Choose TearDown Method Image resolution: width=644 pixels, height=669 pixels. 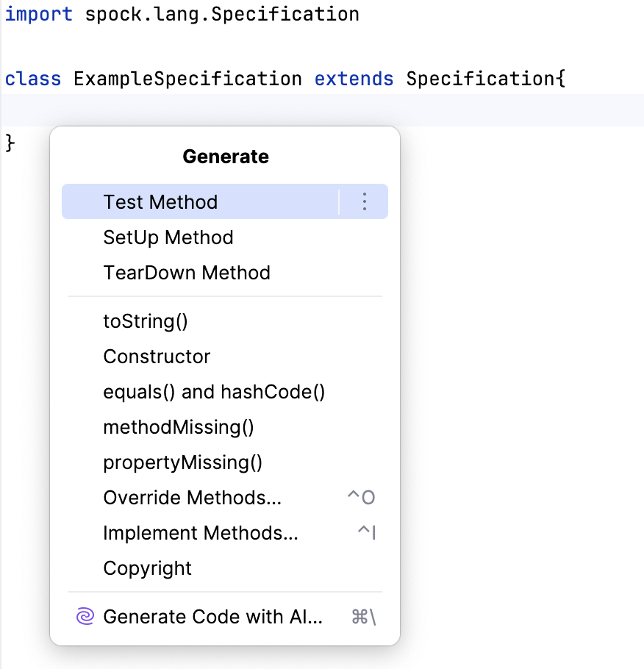click(x=186, y=272)
